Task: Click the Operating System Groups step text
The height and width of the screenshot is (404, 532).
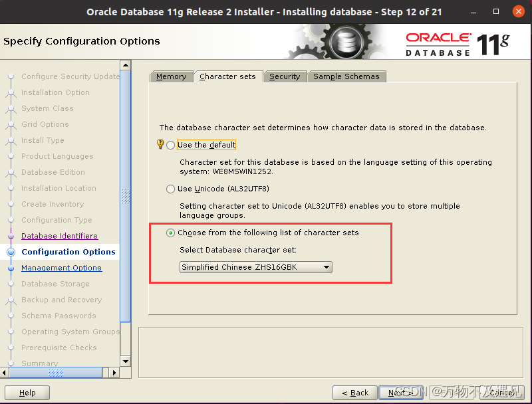Action: (70, 332)
